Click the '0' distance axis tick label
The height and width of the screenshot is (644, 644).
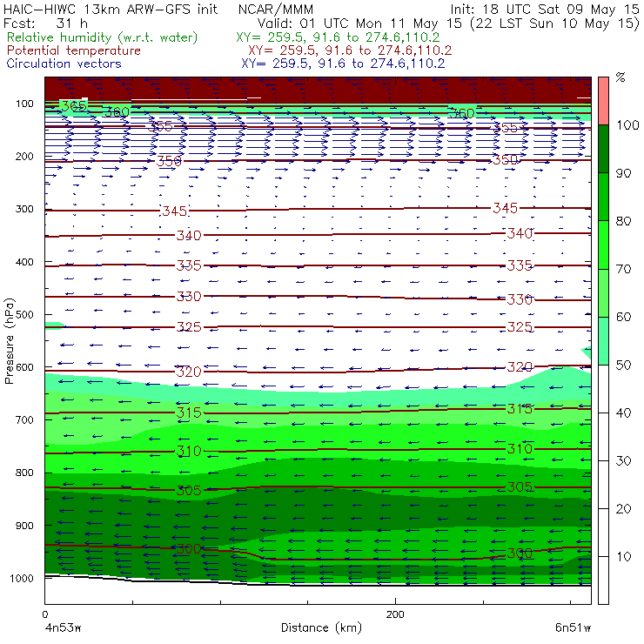click(44, 614)
